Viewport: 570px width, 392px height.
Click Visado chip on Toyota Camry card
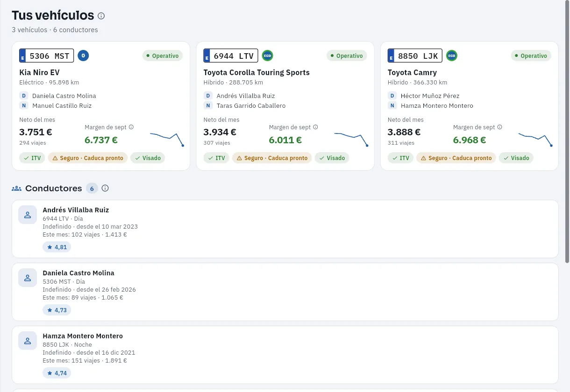click(x=516, y=158)
